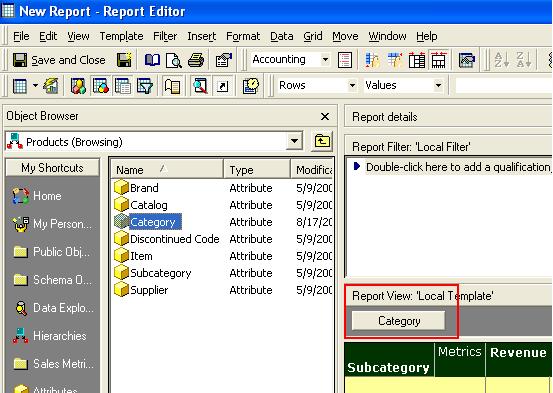Open the View menu
Image resolution: width=553 pixels, height=393 pixels.
[78, 36]
